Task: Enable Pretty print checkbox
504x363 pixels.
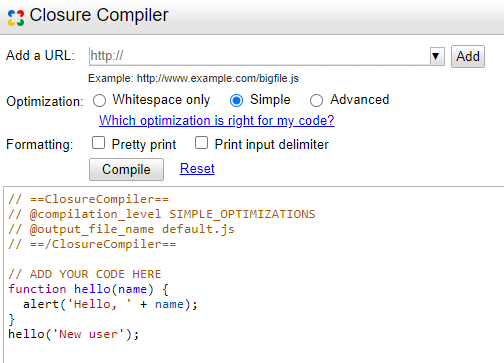Action: 98,143
